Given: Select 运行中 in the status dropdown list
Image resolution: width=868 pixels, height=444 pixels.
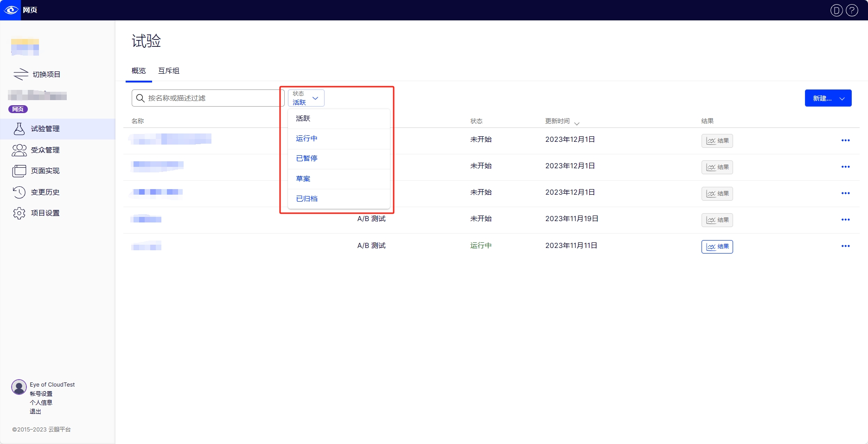Looking at the screenshot, I should (306, 139).
